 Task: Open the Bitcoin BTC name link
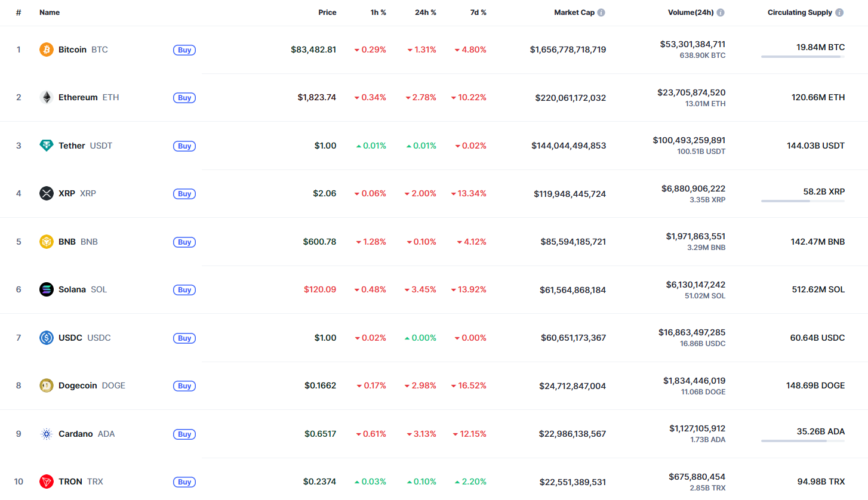coord(83,50)
